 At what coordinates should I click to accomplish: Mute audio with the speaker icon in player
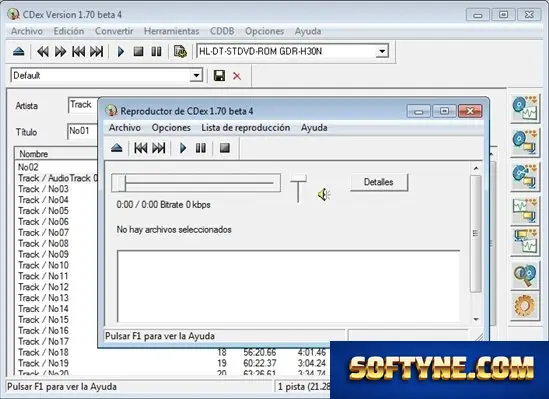tap(324, 195)
